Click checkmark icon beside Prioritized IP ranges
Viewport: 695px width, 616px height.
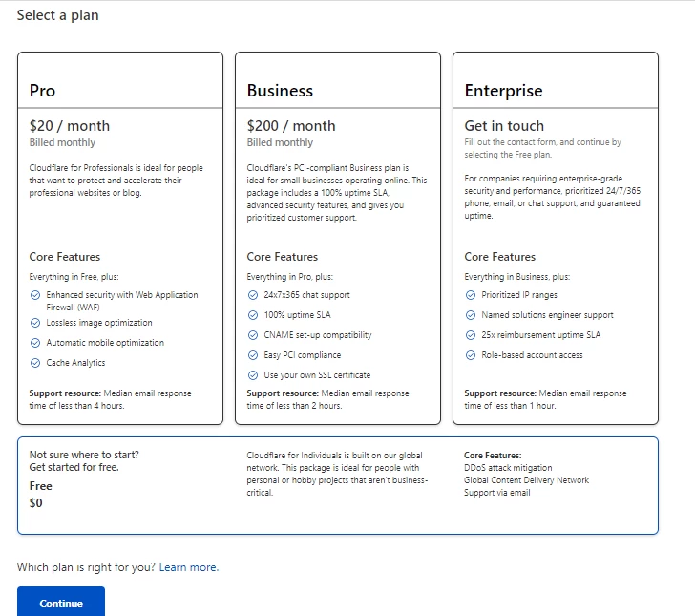[471, 295]
